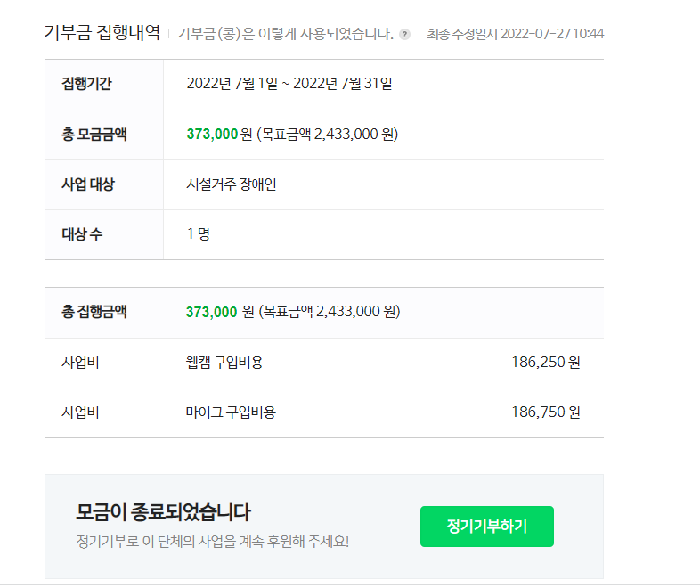Screen dimensions: 700x588
Task: Click the 집행기간 row label
Action: coord(86,84)
